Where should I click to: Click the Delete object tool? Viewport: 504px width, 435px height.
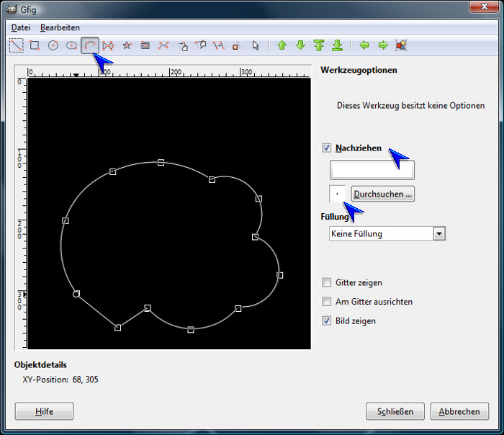tap(235, 45)
